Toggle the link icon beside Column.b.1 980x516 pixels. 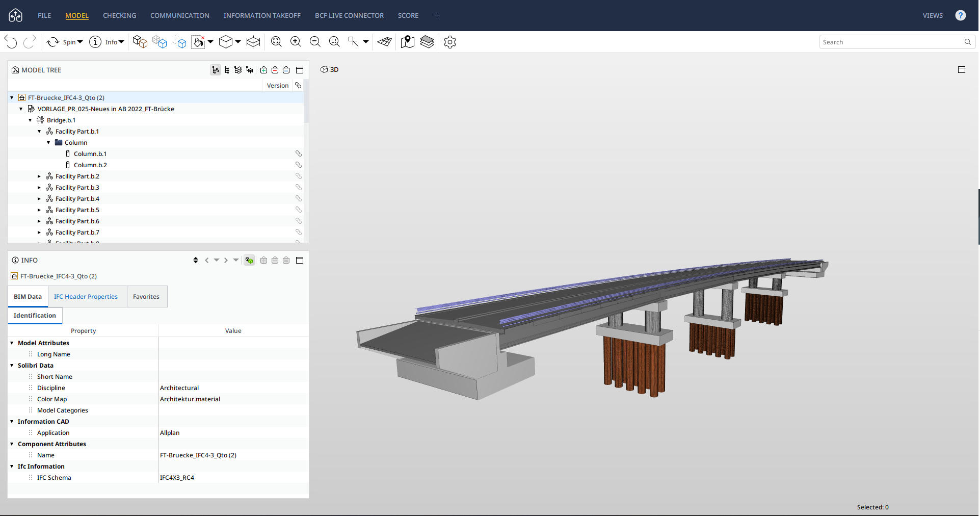(x=299, y=153)
